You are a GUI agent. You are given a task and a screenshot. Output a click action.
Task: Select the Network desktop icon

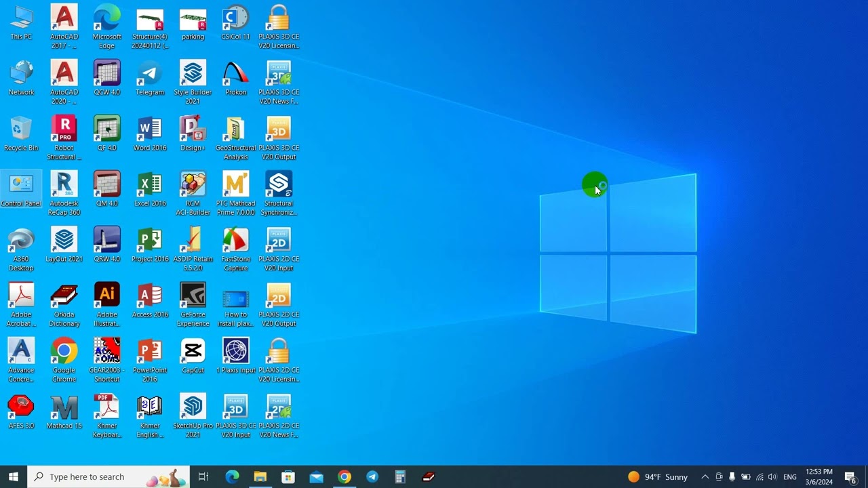[x=21, y=79]
